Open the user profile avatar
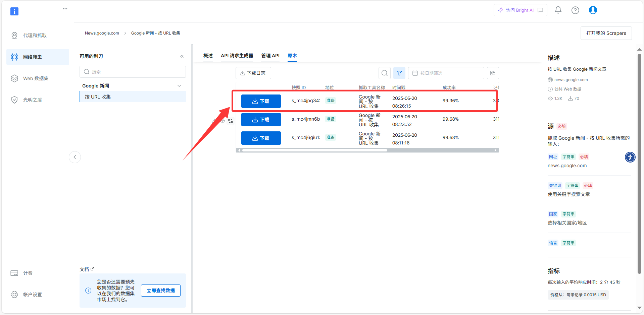This screenshot has height=315, width=644. [593, 10]
